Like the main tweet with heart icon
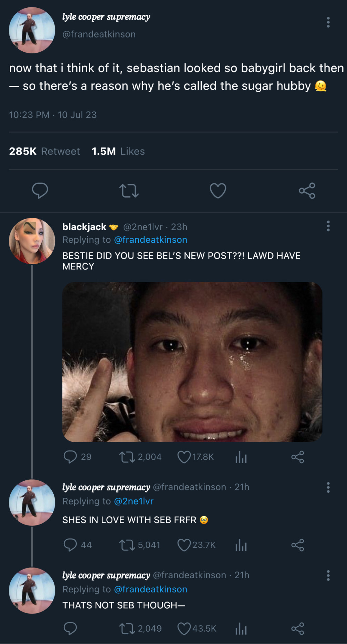The height and width of the screenshot is (644, 347). (218, 191)
